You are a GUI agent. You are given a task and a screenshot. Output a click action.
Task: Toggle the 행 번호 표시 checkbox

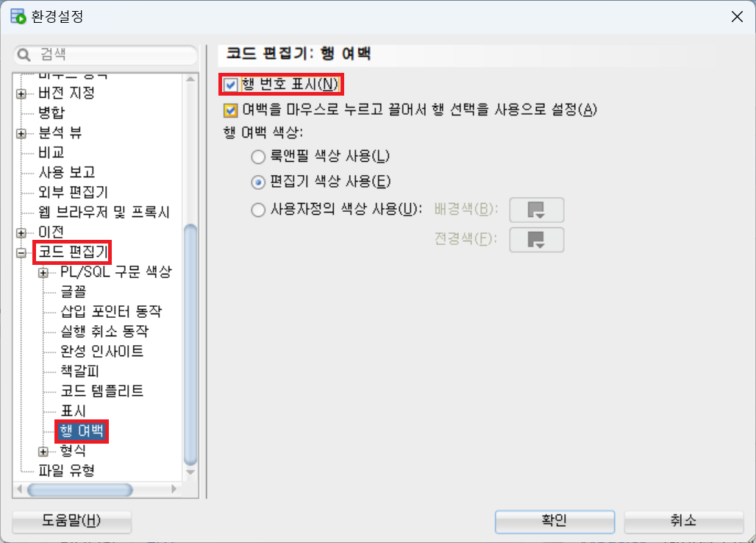pyautogui.click(x=230, y=85)
